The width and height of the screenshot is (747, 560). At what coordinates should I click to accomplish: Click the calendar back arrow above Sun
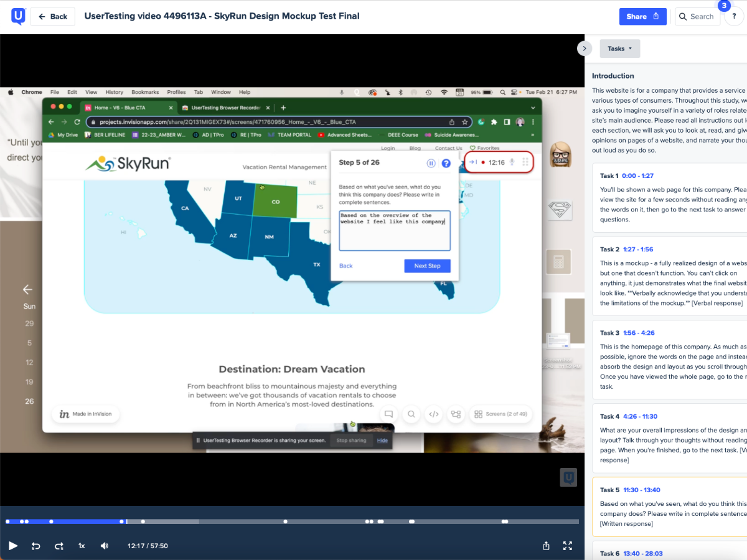27,289
